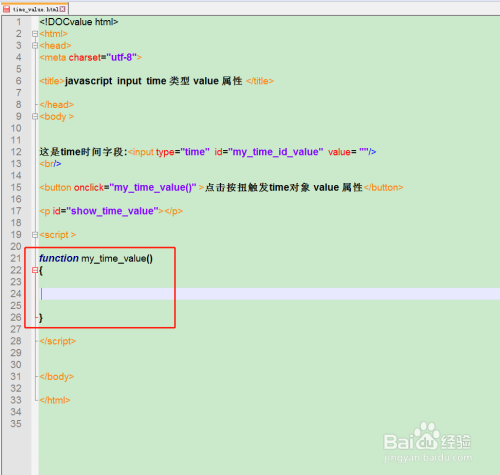Click the "my_time_value()" onclick string
Image resolution: width=500 pixels, height=475 pixels.
(153, 187)
